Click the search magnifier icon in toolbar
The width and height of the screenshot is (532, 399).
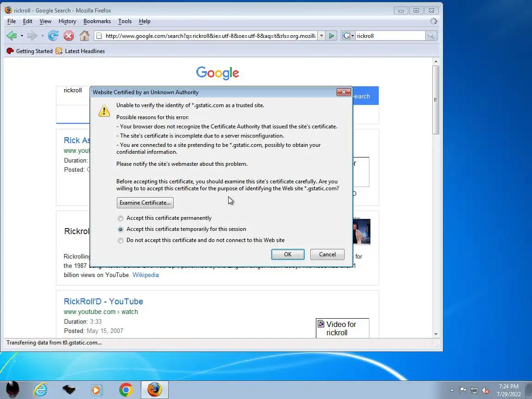pyautogui.click(x=431, y=36)
